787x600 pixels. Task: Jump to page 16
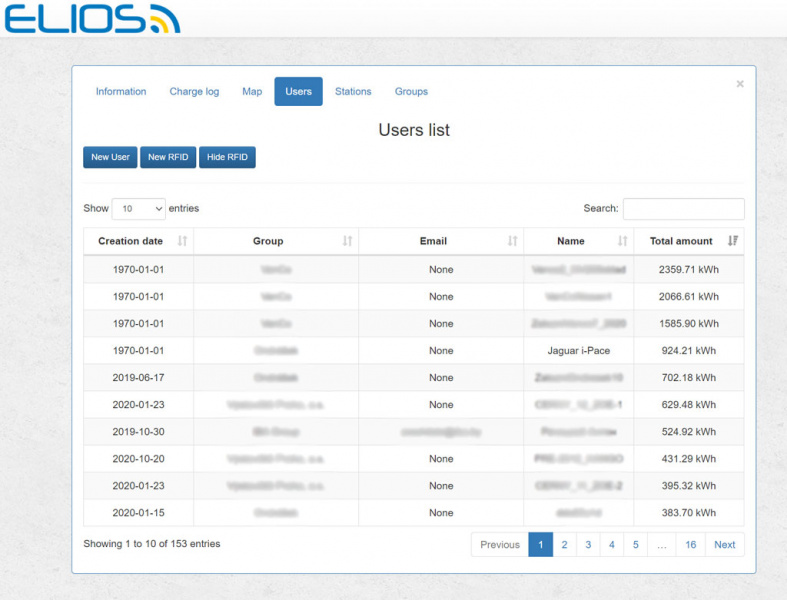(691, 545)
